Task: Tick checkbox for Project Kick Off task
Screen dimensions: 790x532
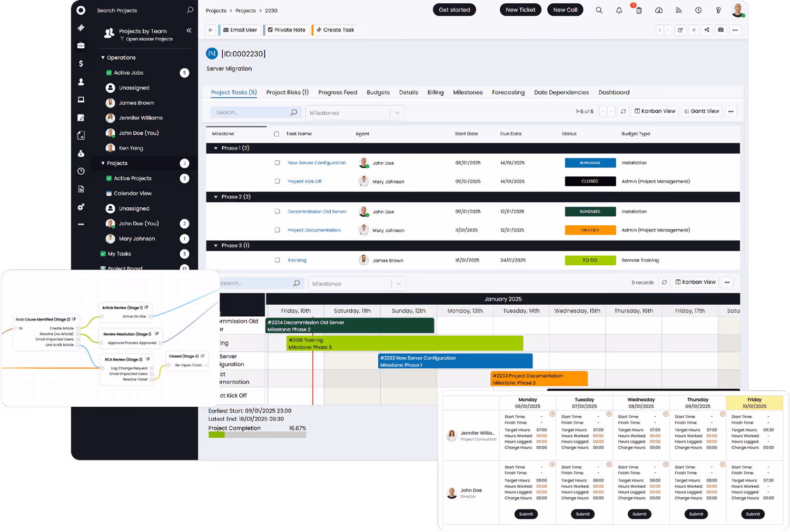Action: [277, 181]
